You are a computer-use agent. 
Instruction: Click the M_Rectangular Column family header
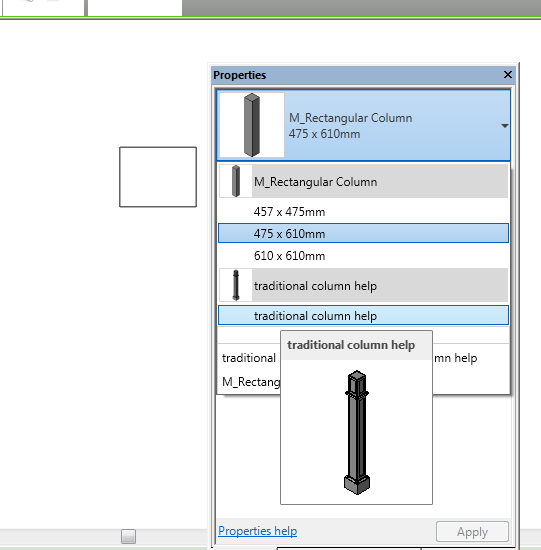pos(363,181)
